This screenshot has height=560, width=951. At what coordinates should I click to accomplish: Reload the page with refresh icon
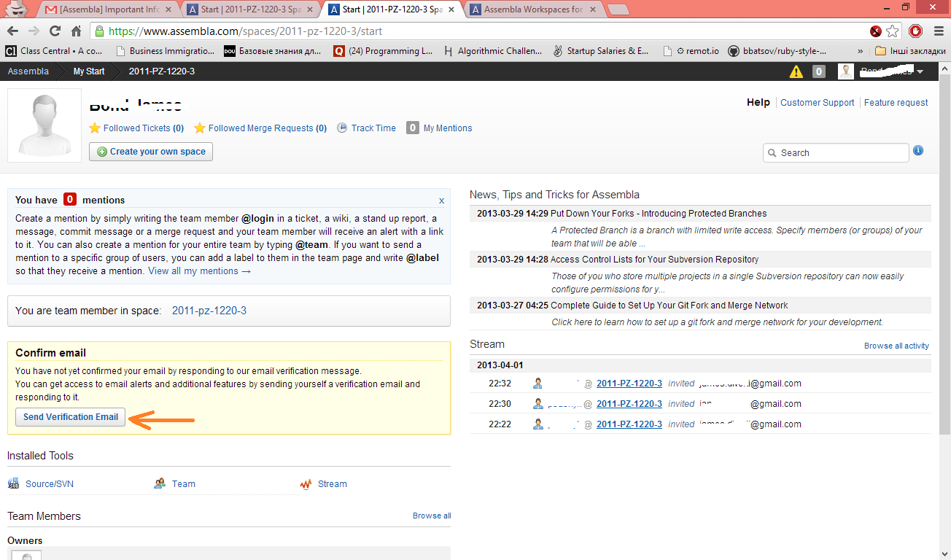pyautogui.click(x=55, y=31)
